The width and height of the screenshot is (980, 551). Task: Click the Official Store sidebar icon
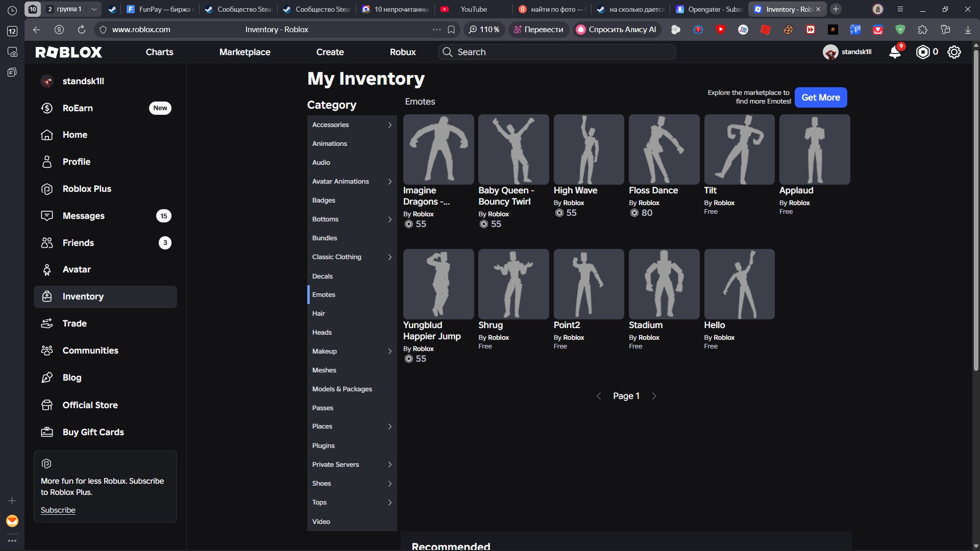point(47,405)
